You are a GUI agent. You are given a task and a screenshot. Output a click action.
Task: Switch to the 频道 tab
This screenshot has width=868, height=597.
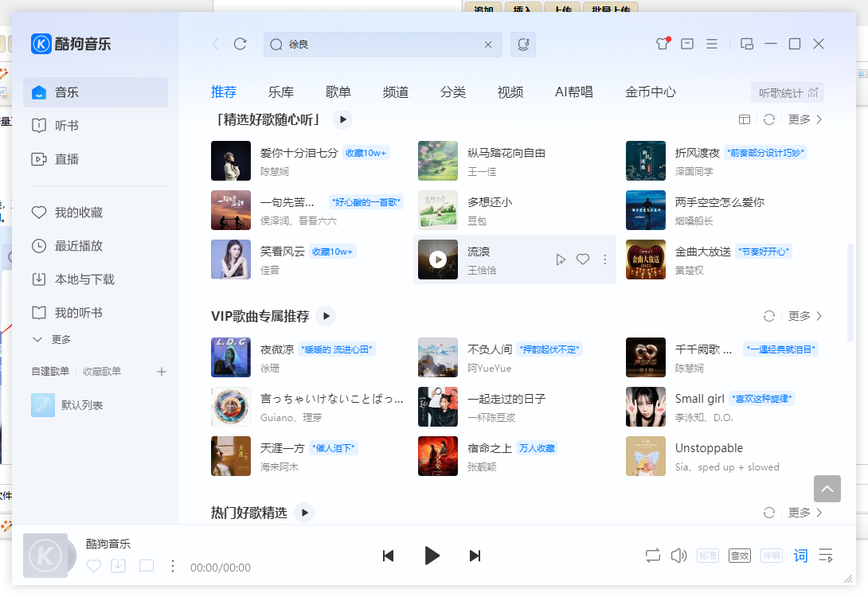tap(396, 92)
